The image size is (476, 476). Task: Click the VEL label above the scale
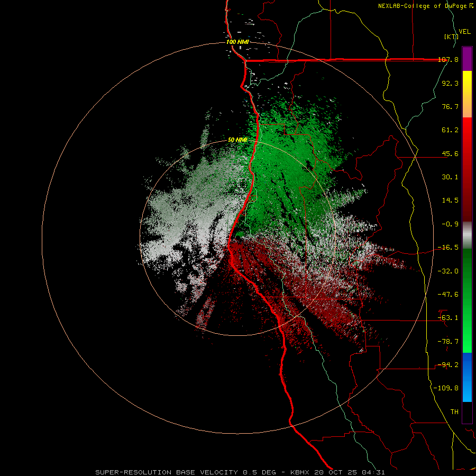464,32
